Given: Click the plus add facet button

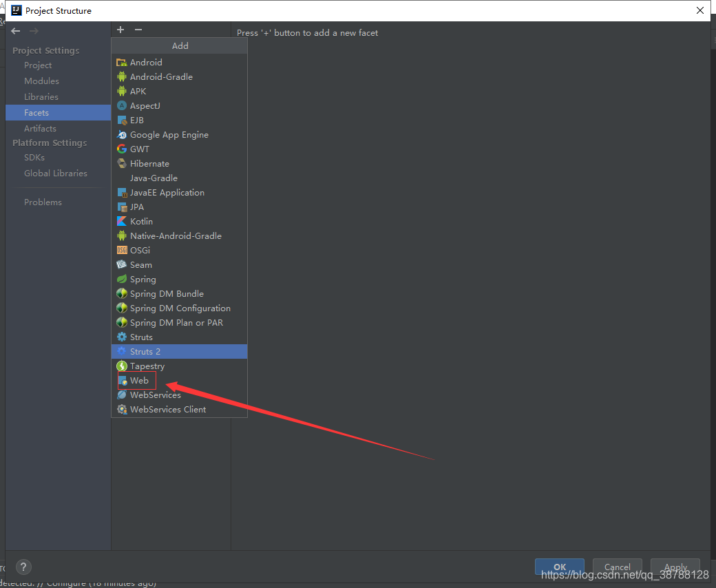Looking at the screenshot, I should click(120, 30).
